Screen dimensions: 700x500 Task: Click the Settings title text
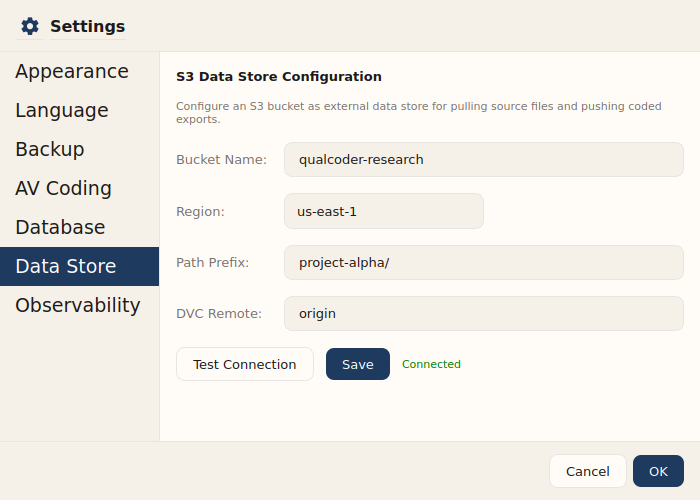click(x=88, y=26)
